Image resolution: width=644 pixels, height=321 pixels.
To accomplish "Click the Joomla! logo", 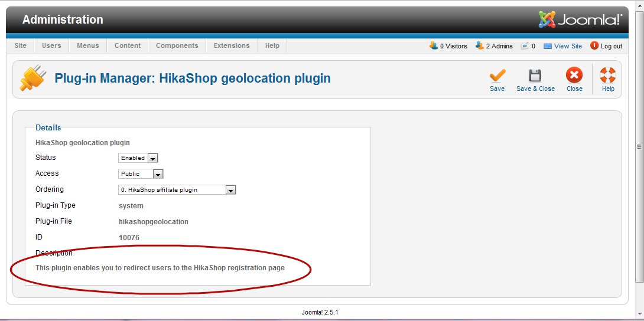I will point(580,19).
